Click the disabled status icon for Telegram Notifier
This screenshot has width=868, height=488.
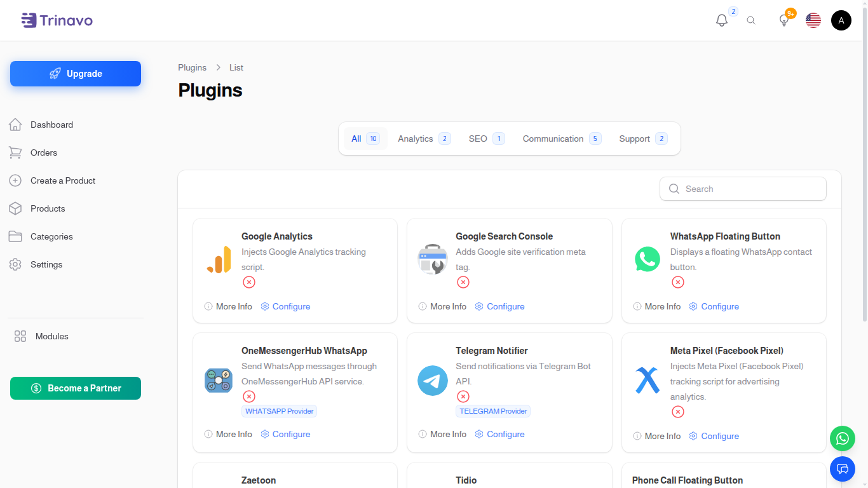click(463, 396)
